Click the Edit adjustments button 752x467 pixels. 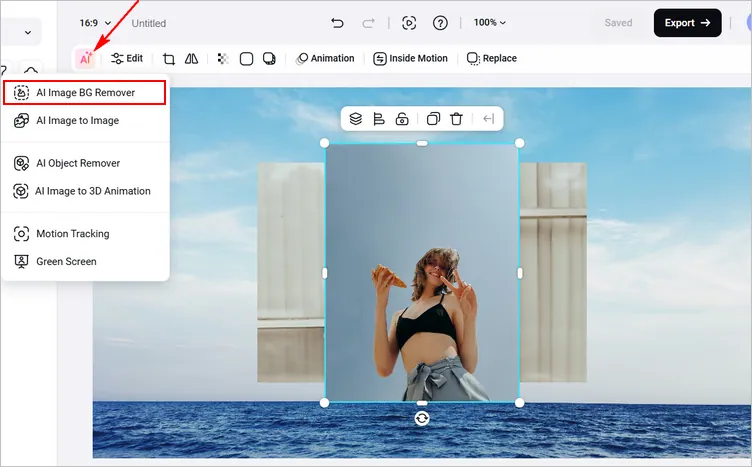point(127,58)
